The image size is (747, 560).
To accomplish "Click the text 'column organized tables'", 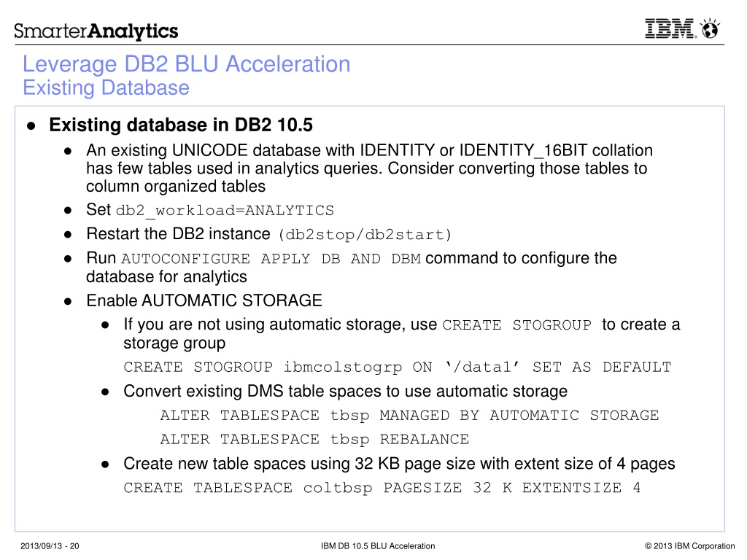I will (x=176, y=186).
